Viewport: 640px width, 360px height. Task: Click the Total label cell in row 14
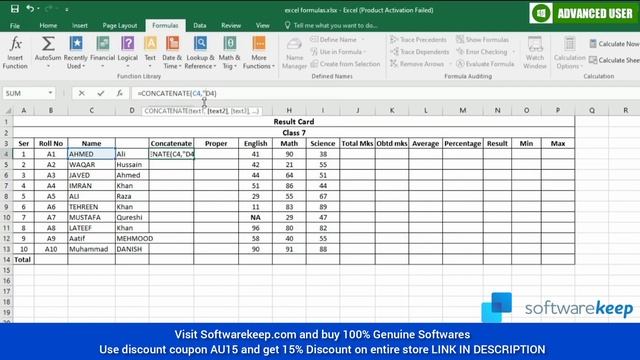23,259
